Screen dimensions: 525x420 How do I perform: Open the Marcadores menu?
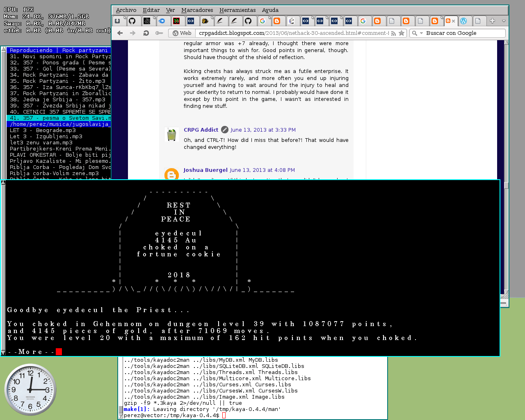pos(197,10)
